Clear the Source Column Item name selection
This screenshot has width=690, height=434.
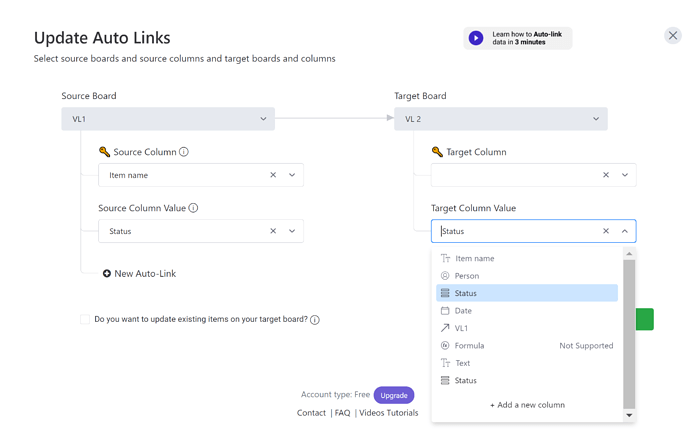coord(273,175)
